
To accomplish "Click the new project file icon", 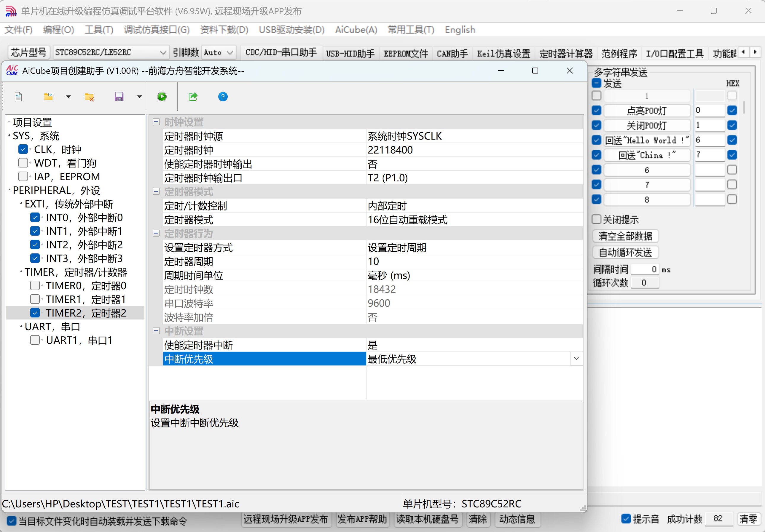I will pyautogui.click(x=18, y=97).
